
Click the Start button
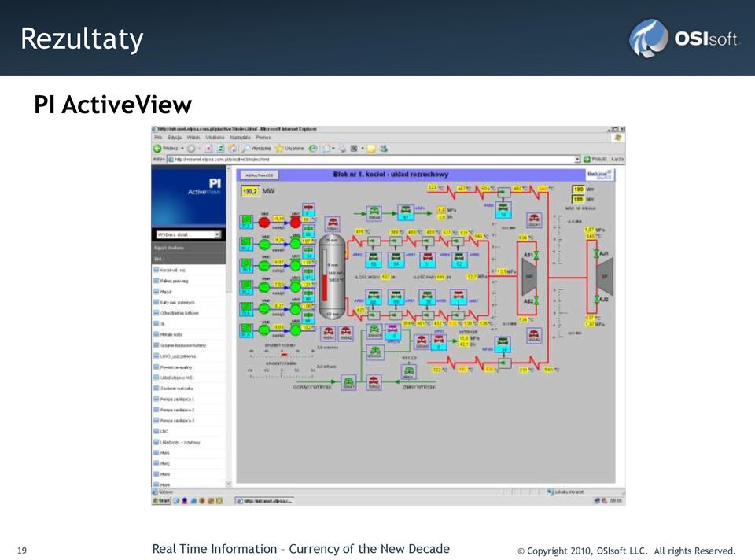(161, 501)
